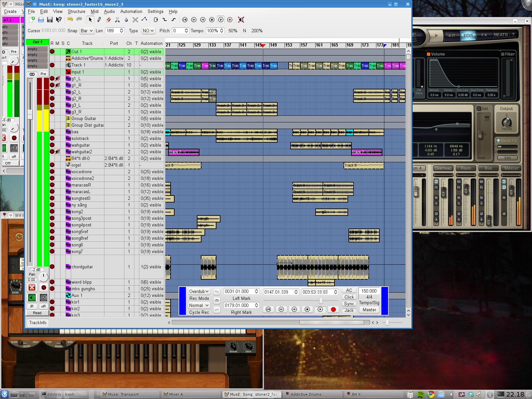
Task: Open the Snap Bar dropdown
Action: (87, 31)
